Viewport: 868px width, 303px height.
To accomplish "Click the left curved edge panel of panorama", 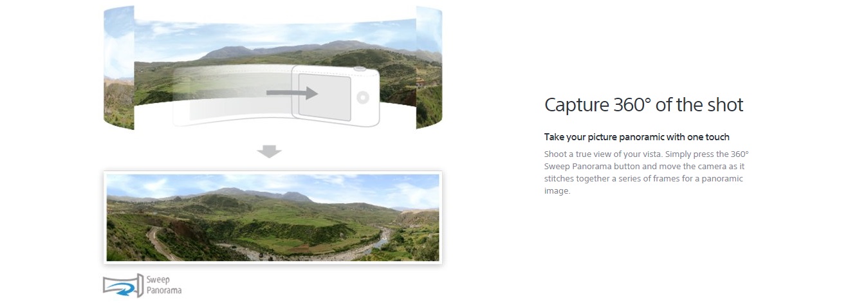I will click(118, 68).
